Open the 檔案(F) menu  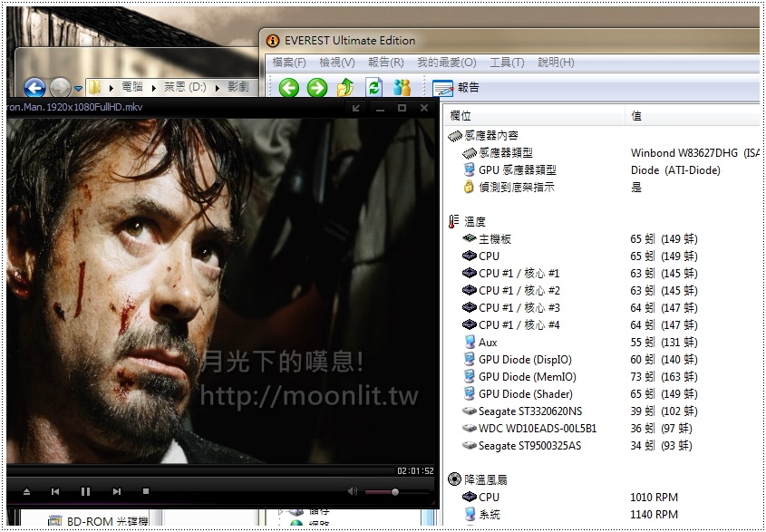pos(289,63)
